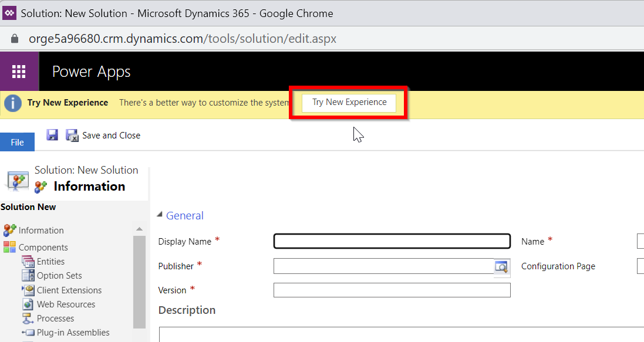Click the sidebar scrollbar thumb
Screen dimensions: 644x342
point(139,282)
